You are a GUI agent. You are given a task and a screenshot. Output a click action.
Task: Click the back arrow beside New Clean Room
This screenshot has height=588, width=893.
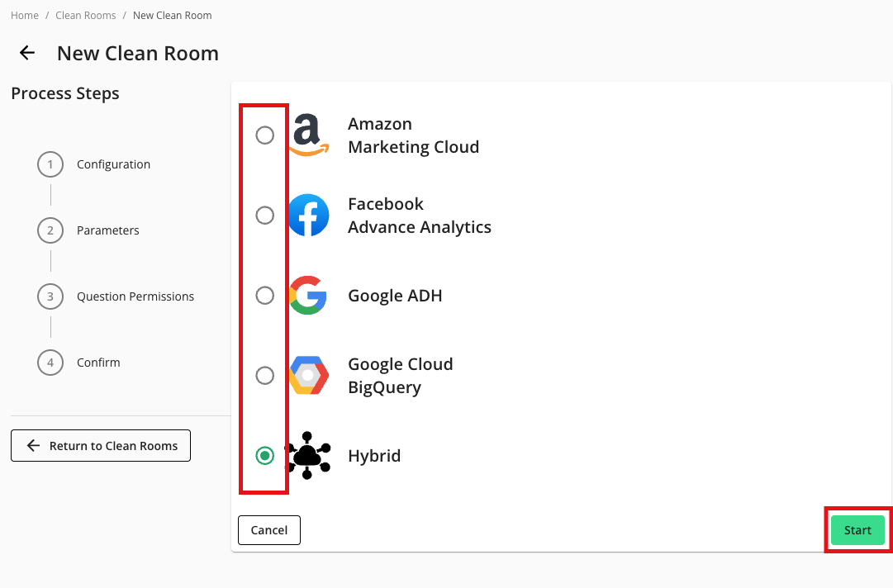click(x=27, y=54)
